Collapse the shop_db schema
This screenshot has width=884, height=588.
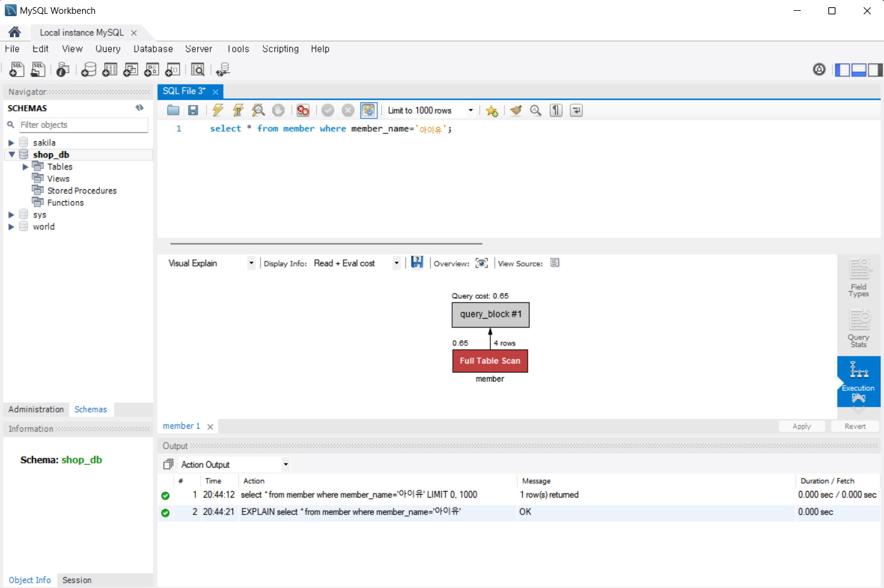click(x=11, y=154)
